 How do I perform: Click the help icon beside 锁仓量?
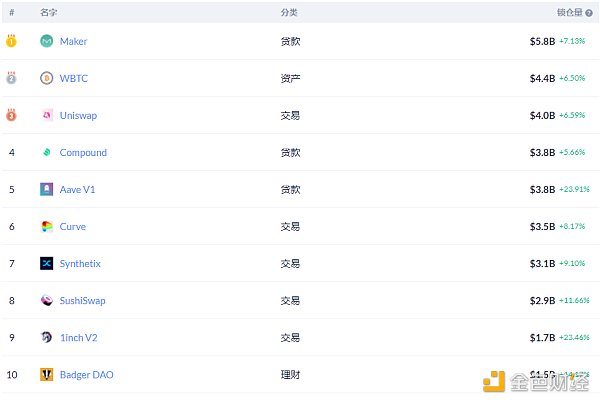[589, 12]
